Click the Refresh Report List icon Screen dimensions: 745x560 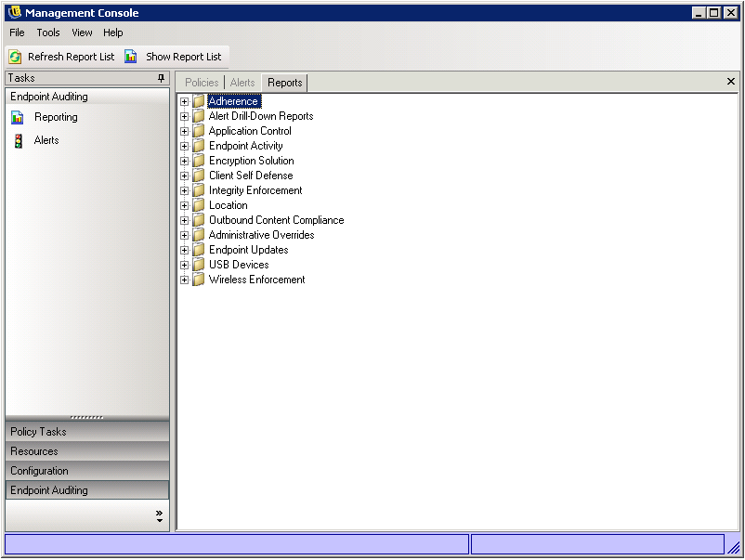pos(15,57)
